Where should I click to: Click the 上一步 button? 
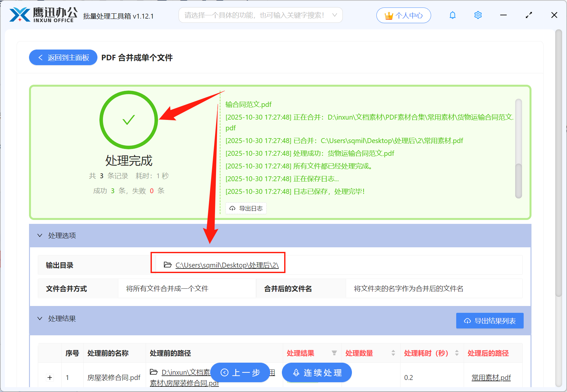tap(240, 372)
